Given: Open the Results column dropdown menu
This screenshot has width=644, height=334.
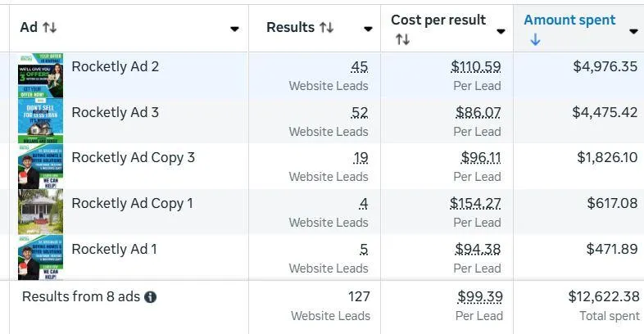Looking at the screenshot, I should click(369, 29).
